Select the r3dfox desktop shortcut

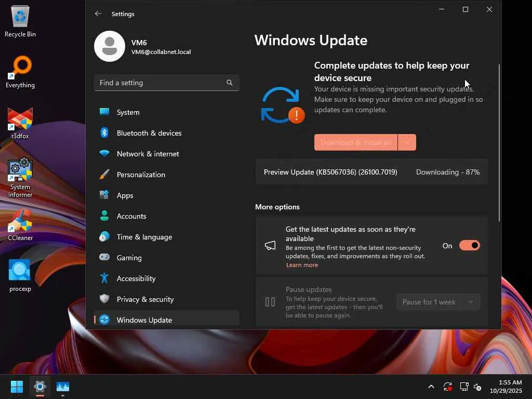tap(20, 123)
